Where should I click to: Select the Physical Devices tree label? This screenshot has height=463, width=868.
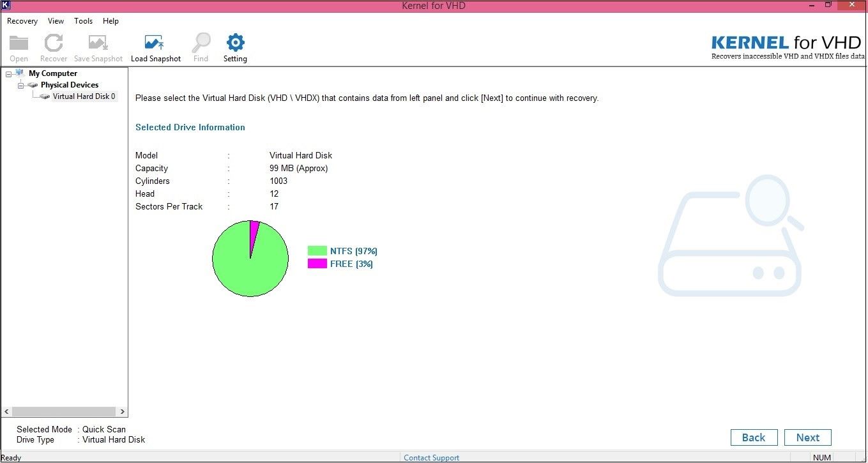(x=70, y=85)
